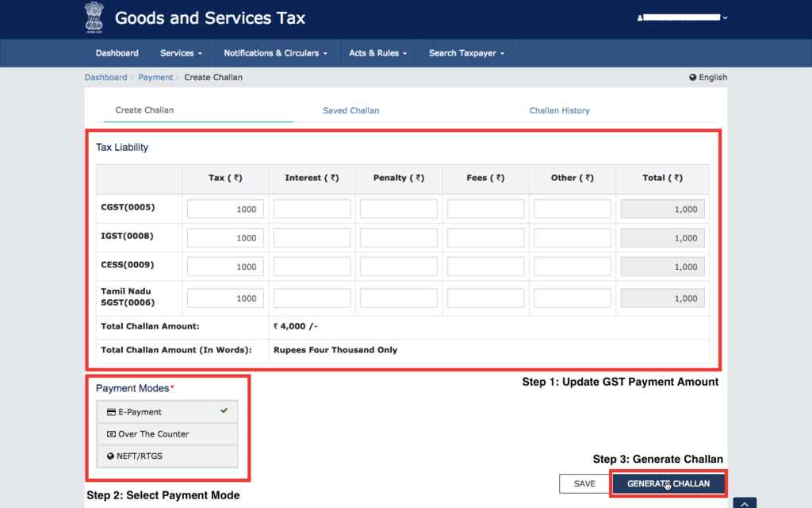Click the IGST Total field showing 1,000
Screen dimensions: 812x508
(x=662, y=238)
